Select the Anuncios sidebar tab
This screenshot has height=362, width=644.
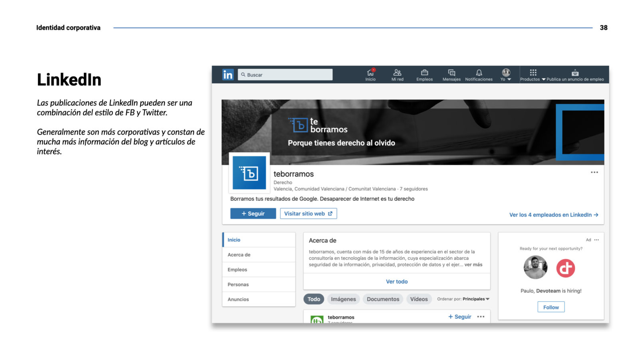[259, 299]
